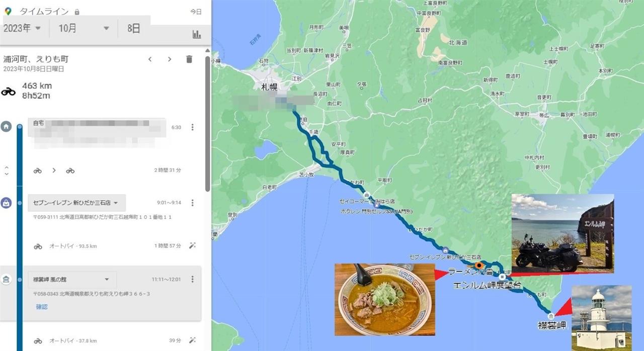
Task: Open more options for 襟裳岬 風の館 entry
Action: click(192, 279)
